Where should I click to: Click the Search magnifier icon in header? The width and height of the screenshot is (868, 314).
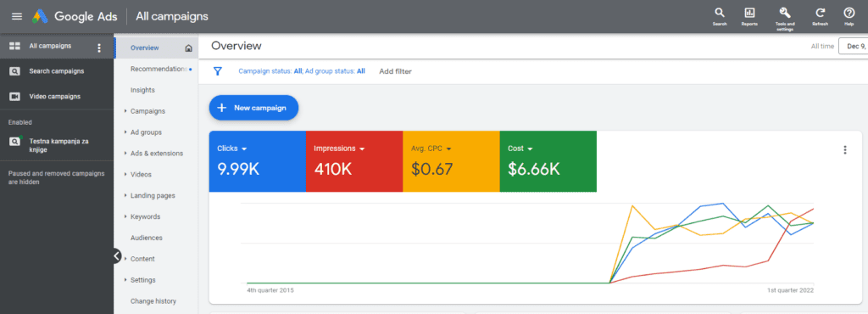(719, 13)
